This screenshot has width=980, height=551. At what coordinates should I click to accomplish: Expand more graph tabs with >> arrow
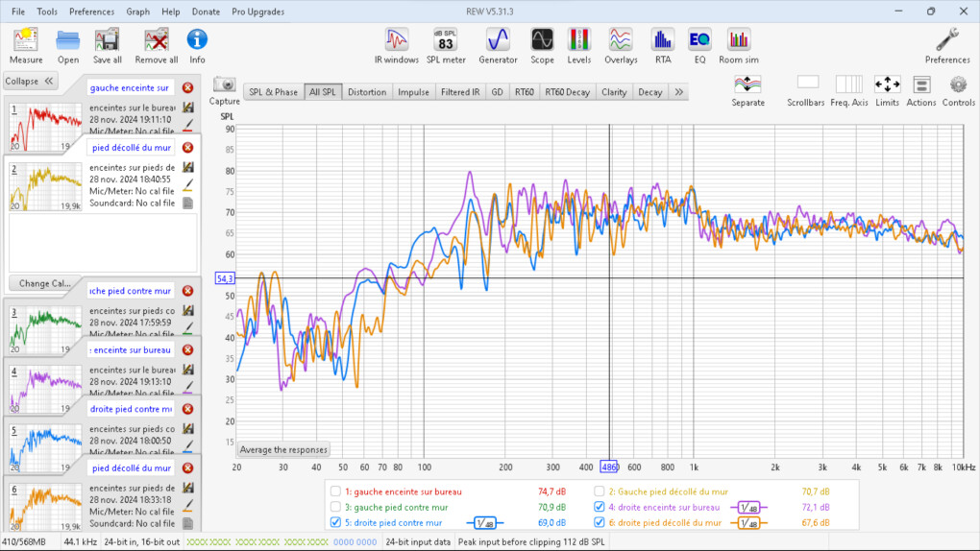pyautogui.click(x=678, y=92)
